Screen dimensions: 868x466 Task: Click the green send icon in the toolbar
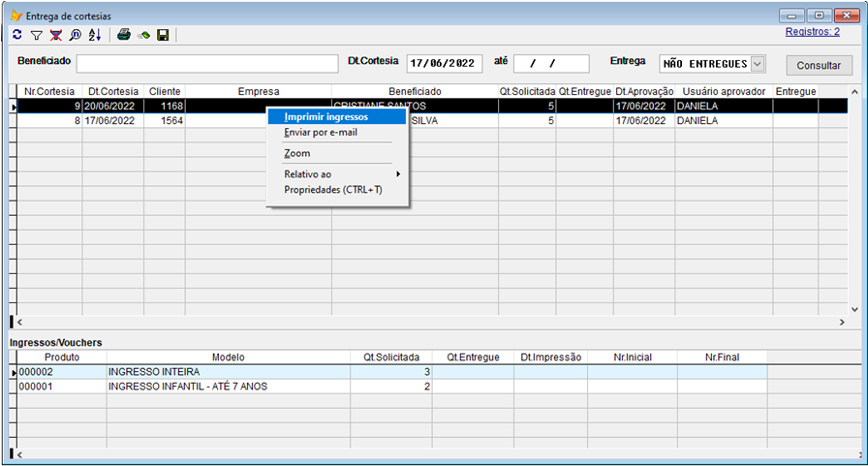click(143, 35)
